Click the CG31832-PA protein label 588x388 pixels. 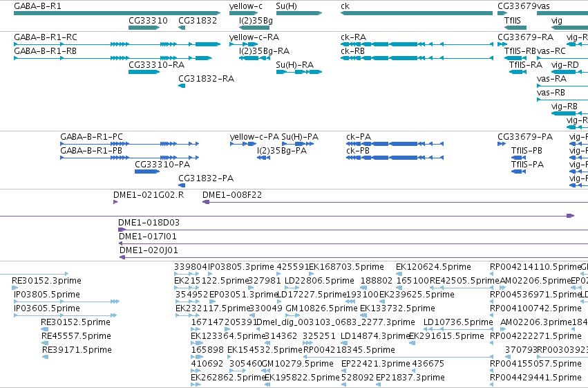pos(206,178)
